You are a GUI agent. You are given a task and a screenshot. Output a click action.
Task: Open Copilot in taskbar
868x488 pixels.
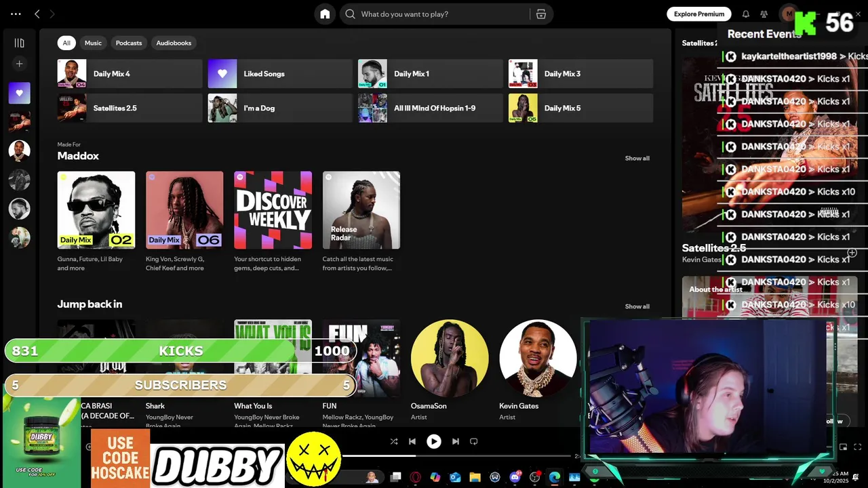click(x=435, y=477)
